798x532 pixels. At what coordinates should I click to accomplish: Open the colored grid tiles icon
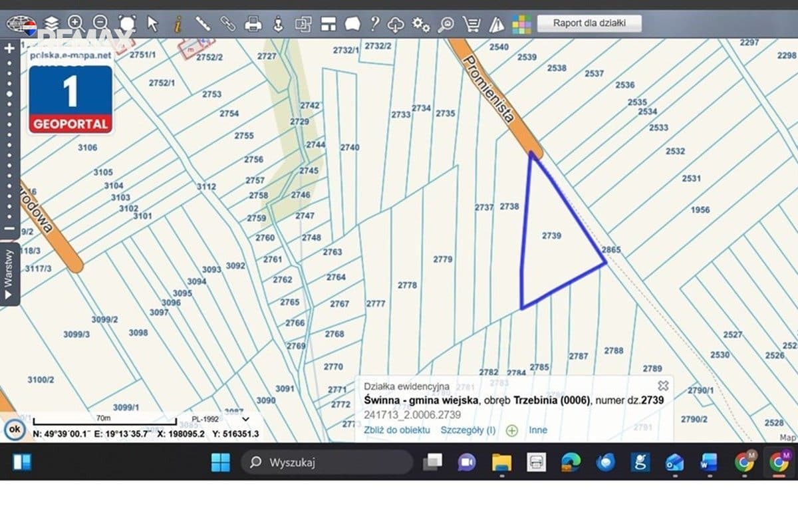(522, 25)
